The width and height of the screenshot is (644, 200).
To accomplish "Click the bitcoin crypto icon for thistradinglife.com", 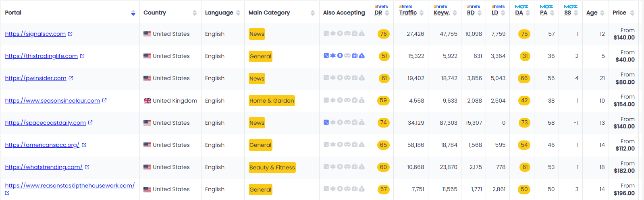I will tap(340, 56).
